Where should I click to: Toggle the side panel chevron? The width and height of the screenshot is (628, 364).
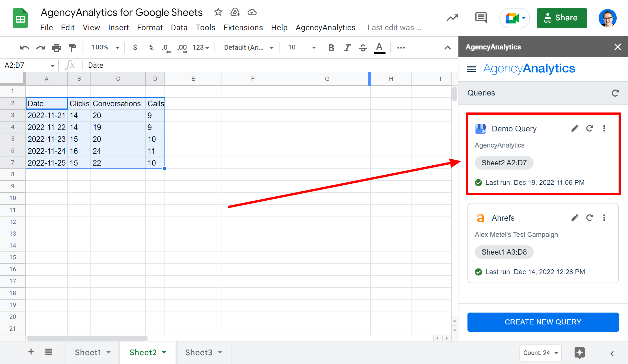612,354
